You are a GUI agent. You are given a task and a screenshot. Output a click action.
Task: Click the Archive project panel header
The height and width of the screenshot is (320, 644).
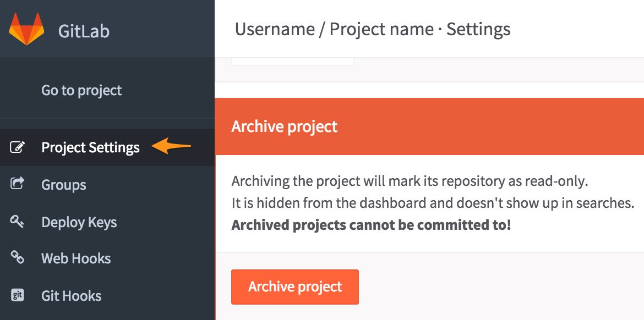pyautogui.click(x=429, y=126)
